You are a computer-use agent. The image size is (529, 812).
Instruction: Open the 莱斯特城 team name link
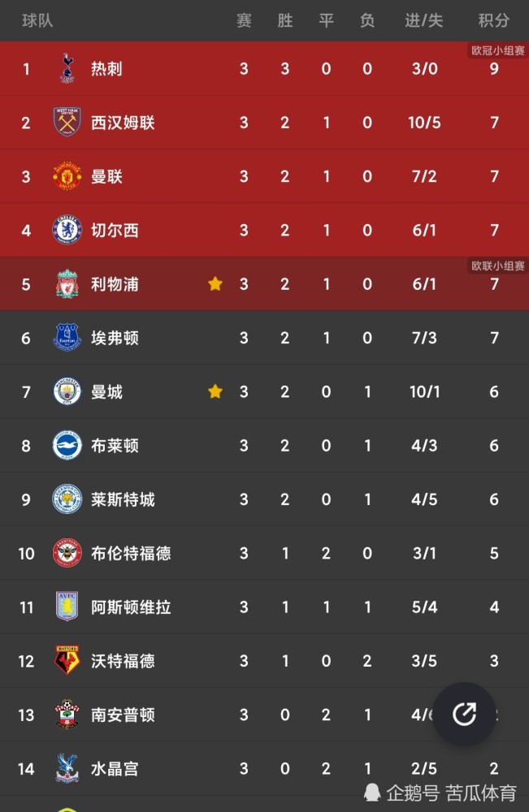[123, 499]
